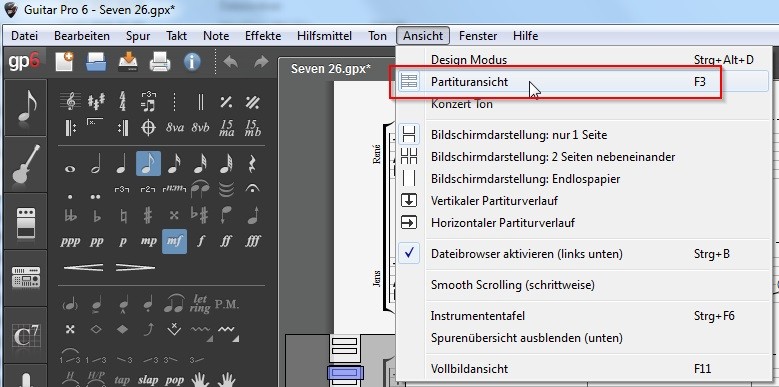Select the 8va octave marking
The height and width of the screenshot is (387, 779).
(x=174, y=128)
